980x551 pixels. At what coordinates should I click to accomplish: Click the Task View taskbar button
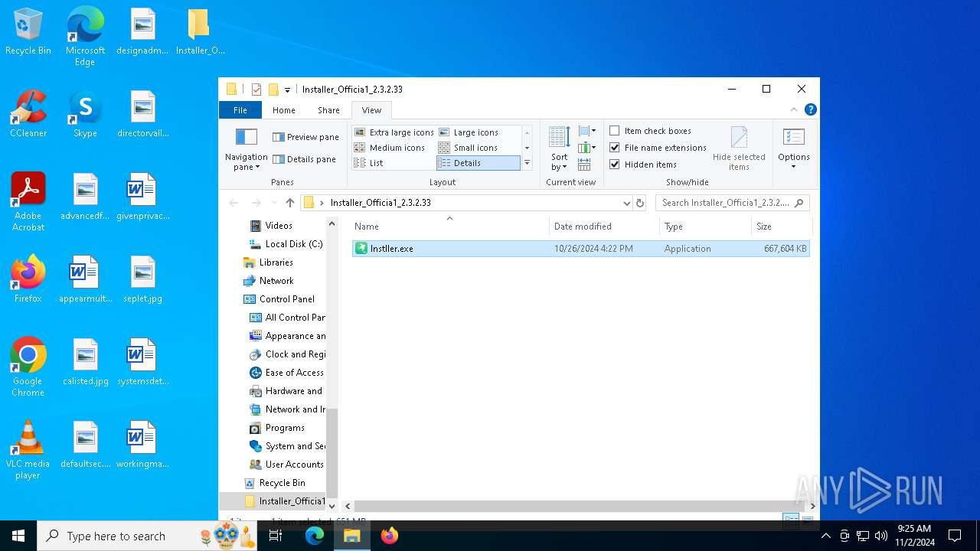(x=276, y=536)
